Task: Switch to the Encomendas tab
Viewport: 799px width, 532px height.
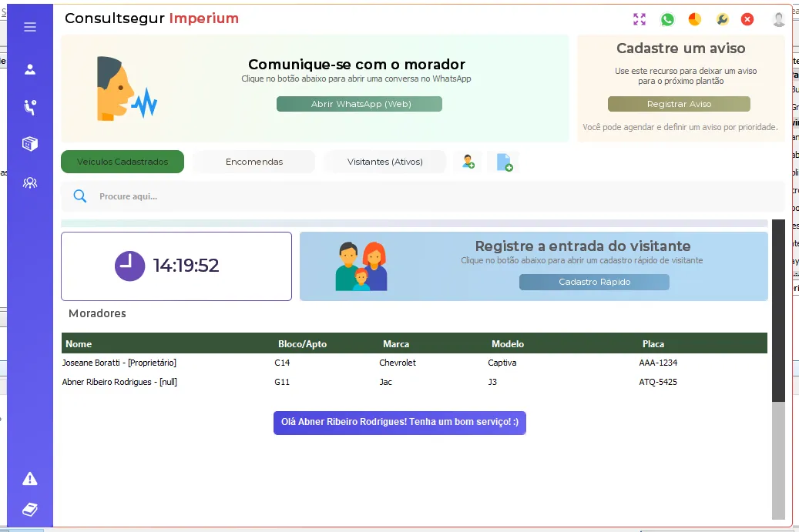Action: tap(253, 162)
